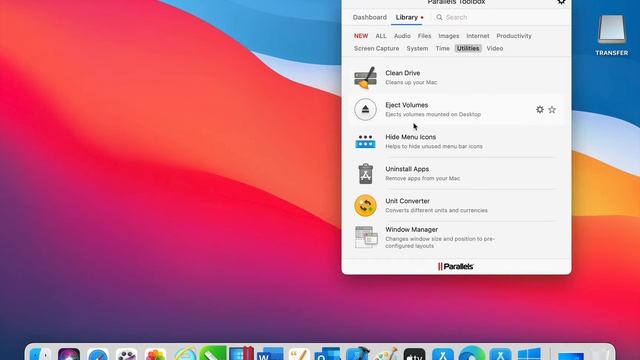Open Hide Menu Icons tool icon
Image resolution: width=640 pixels, height=360 pixels.
coord(365,142)
